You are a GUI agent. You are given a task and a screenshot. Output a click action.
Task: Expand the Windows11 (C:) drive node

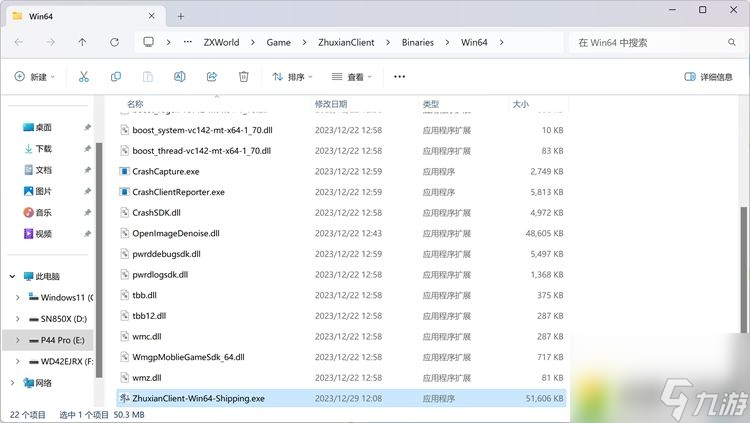pyautogui.click(x=18, y=297)
